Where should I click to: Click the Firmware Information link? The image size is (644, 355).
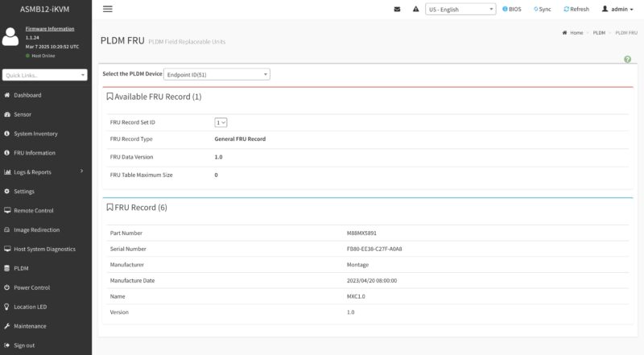pos(50,28)
